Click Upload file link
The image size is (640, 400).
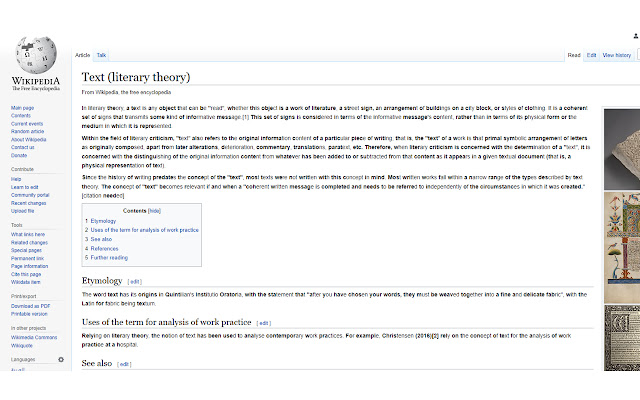click(22, 211)
